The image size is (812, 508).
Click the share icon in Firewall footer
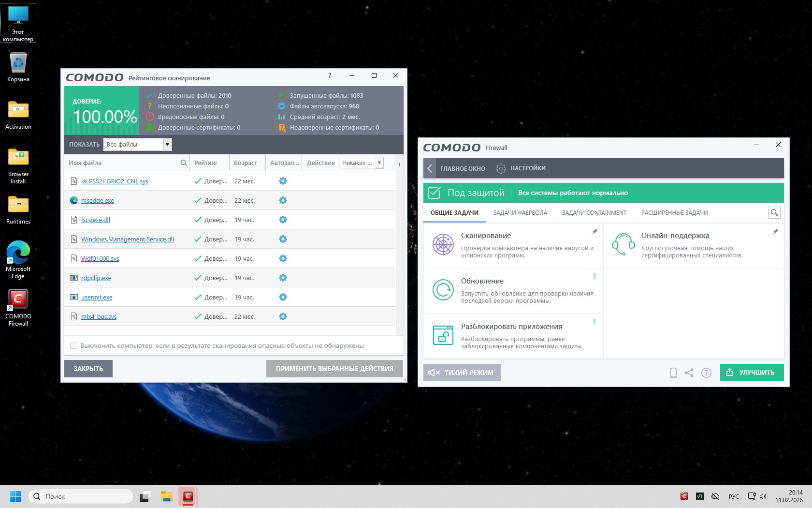coord(689,373)
